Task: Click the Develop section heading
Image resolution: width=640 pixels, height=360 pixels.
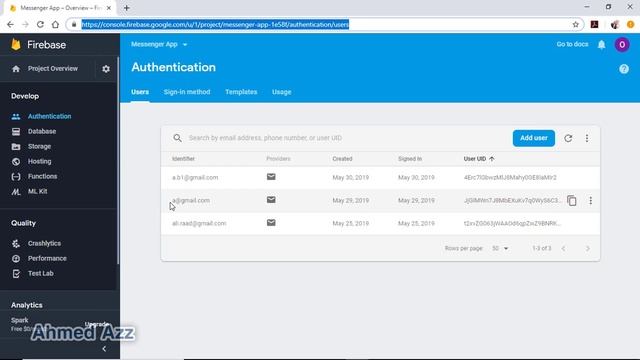Action: (x=25, y=96)
